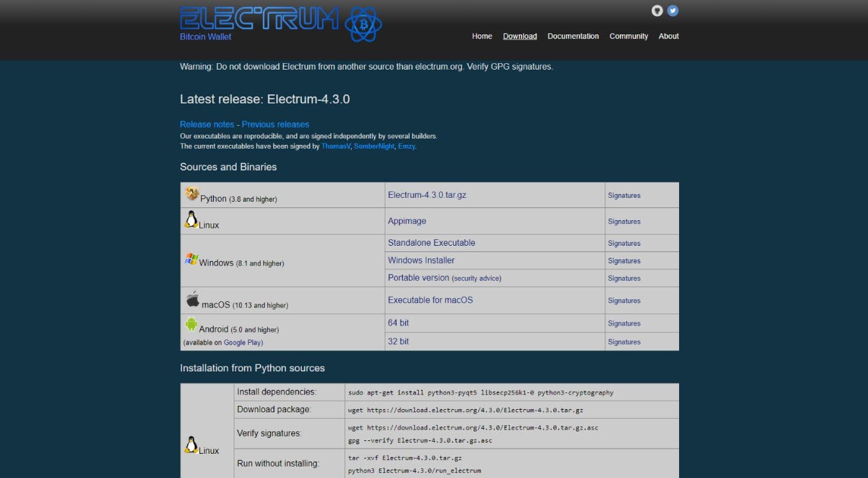868x478 pixels.
Task: Open the GitHub icon in the header
Action: click(x=657, y=10)
